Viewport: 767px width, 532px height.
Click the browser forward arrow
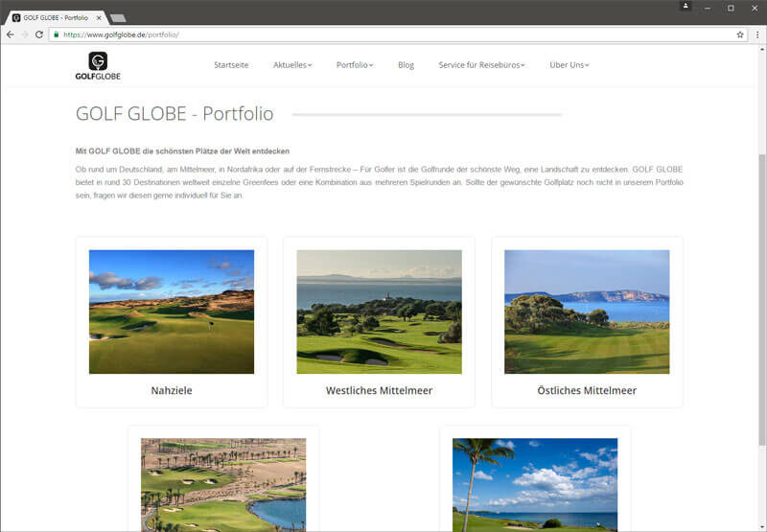pos(25,35)
